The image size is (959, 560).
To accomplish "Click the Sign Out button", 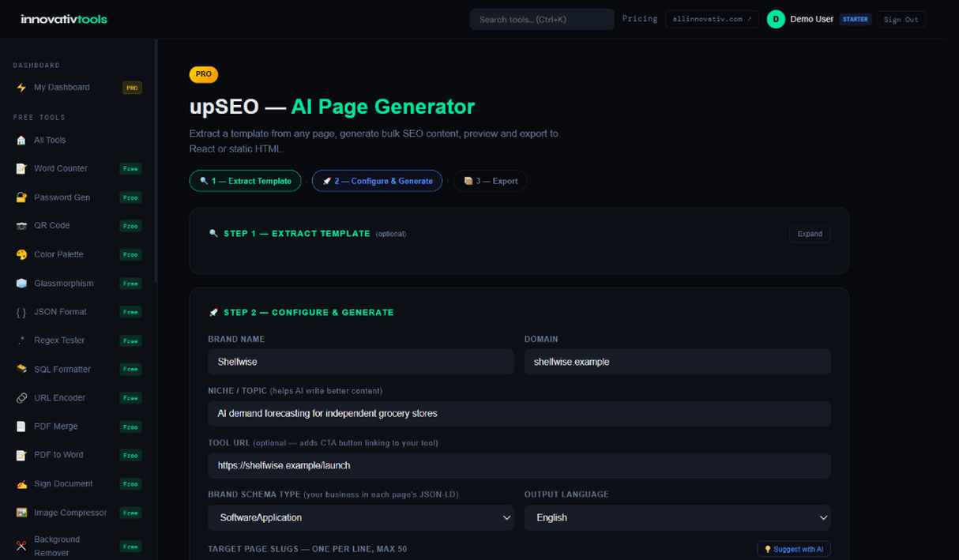I will pyautogui.click(x=901, y=19).
